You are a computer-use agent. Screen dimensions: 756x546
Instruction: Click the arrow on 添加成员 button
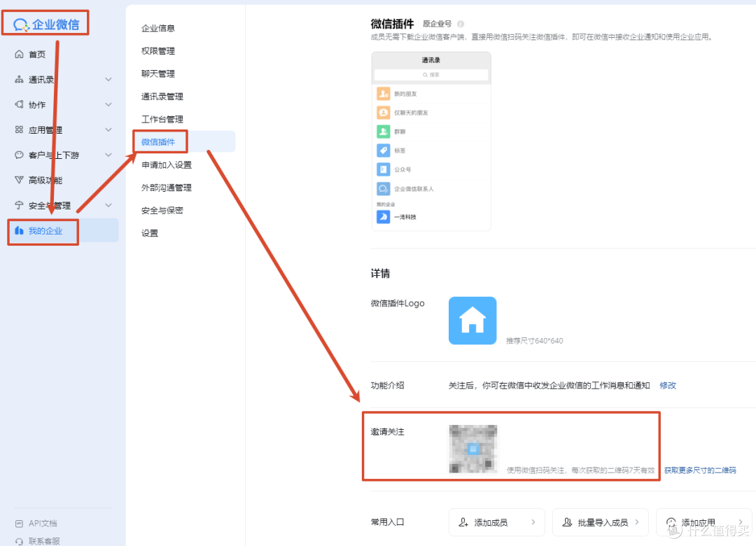(x=533, y=522)
